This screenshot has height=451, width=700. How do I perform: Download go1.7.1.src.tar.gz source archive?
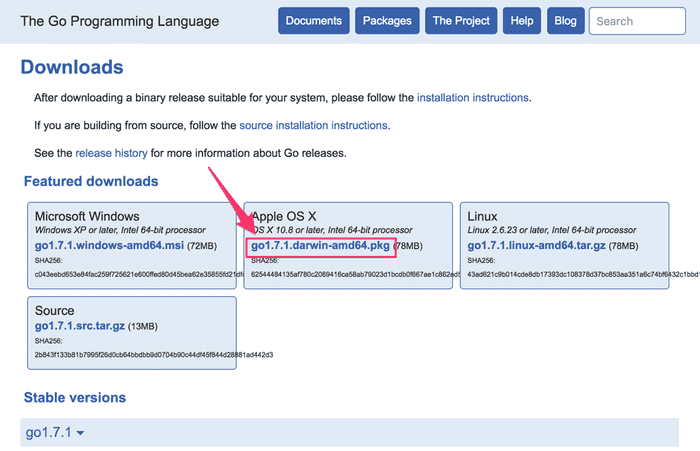(80, 326)
